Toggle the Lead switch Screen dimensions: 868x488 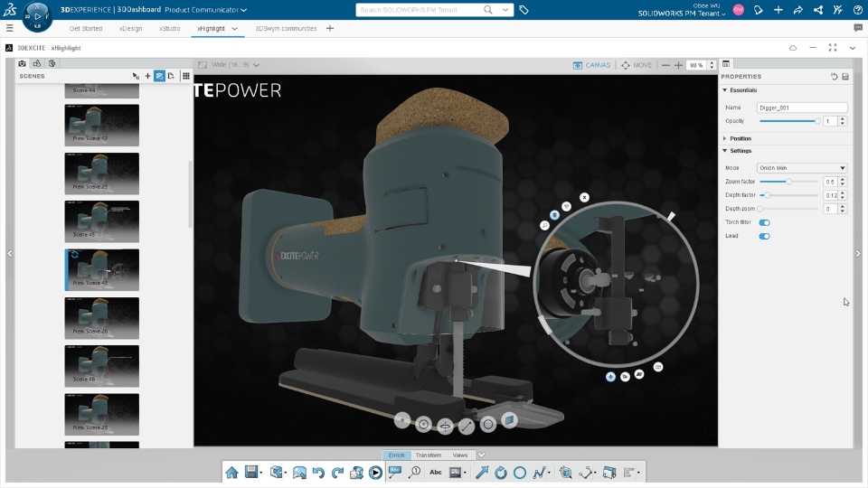[x=765, y=236]
